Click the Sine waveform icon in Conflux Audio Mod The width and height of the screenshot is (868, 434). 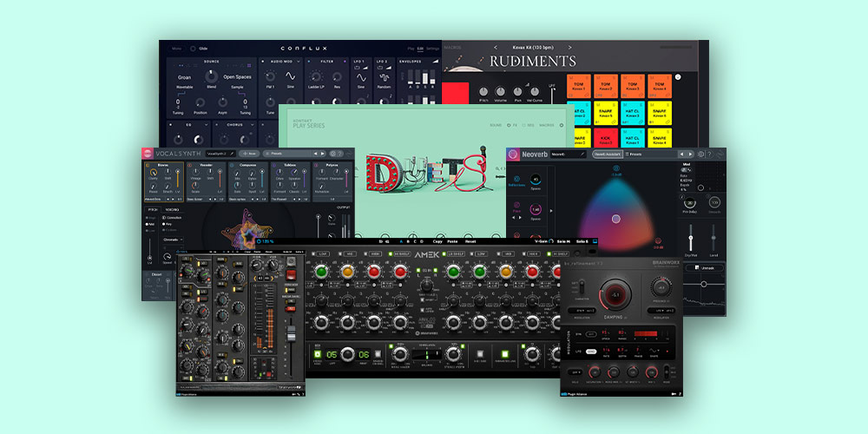[x=290, y=76]
